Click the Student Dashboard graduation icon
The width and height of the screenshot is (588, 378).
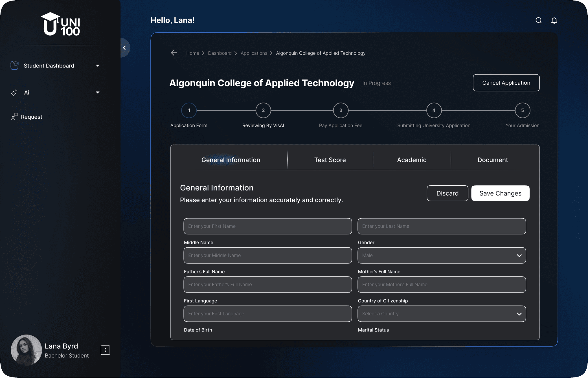click(x=14, y=65)
